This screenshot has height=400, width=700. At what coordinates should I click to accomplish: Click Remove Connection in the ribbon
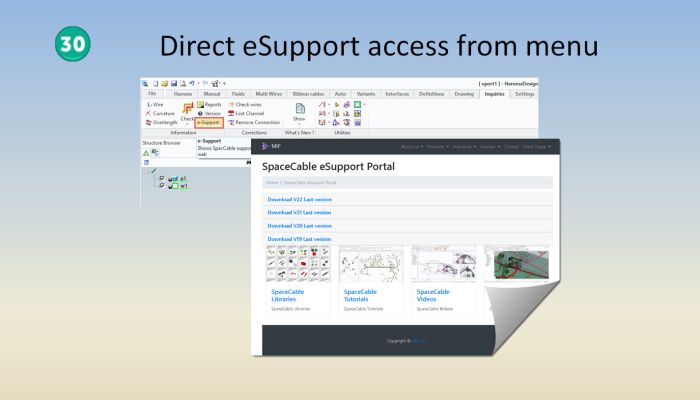tap(254, 122)
